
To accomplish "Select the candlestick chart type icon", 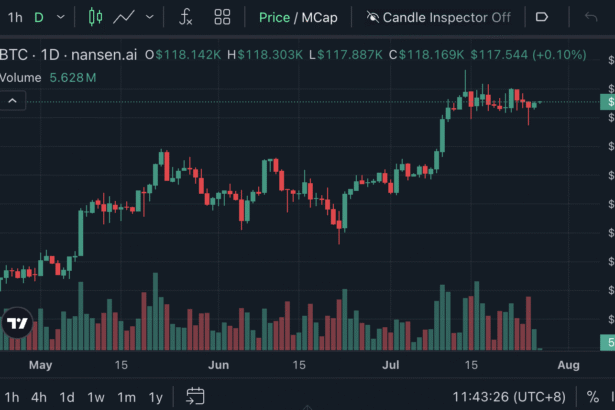I will [x=95, y=17].
